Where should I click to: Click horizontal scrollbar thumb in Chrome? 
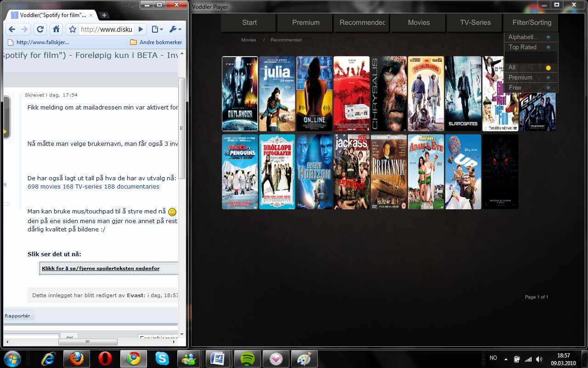(88, 342)
